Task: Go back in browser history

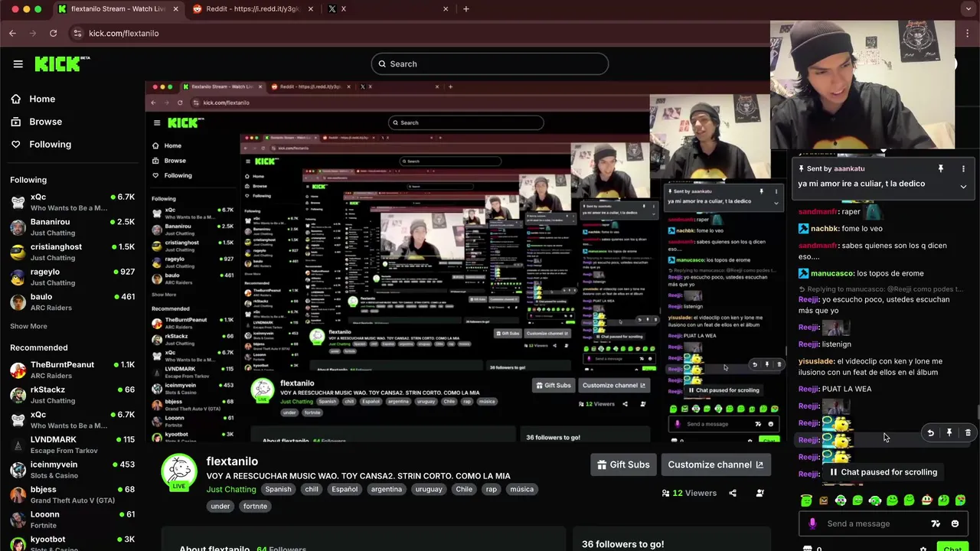Action: [12, 33]
